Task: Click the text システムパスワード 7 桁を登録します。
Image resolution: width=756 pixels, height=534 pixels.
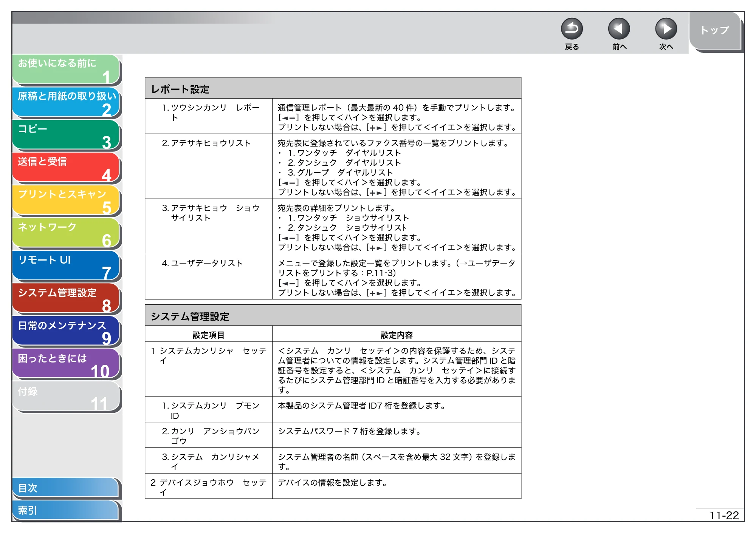Action: [350, 431]
